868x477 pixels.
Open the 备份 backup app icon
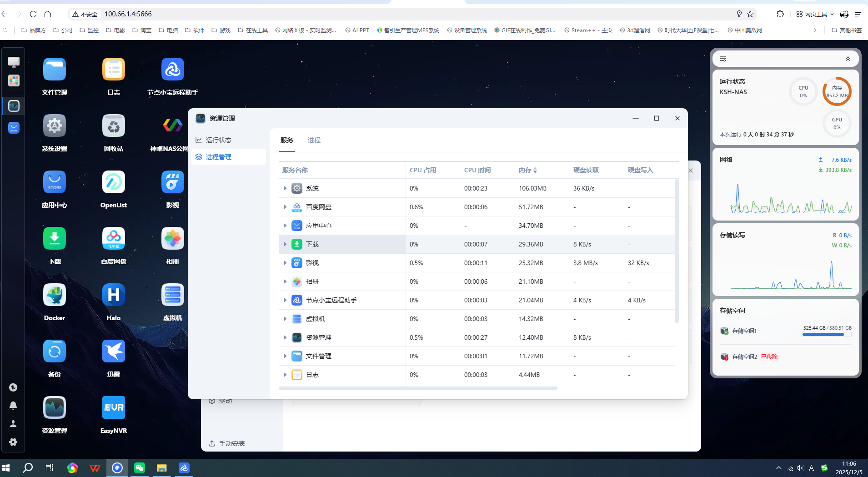pos(55,351)
